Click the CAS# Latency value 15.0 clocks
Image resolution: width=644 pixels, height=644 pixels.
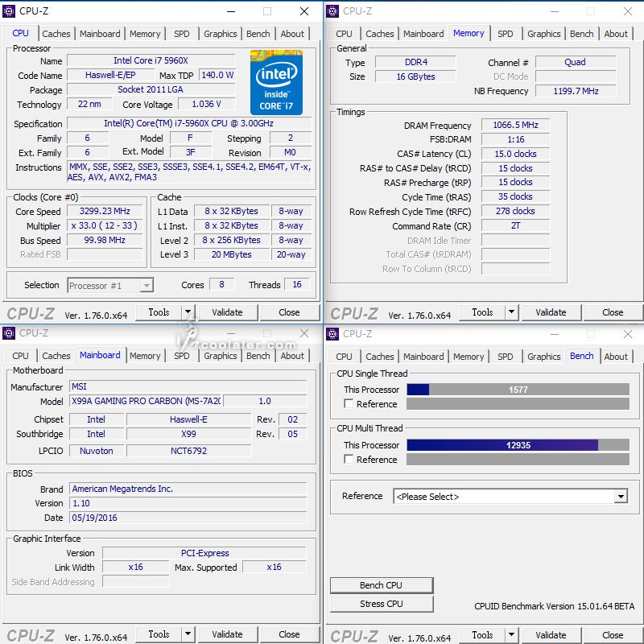515,154
